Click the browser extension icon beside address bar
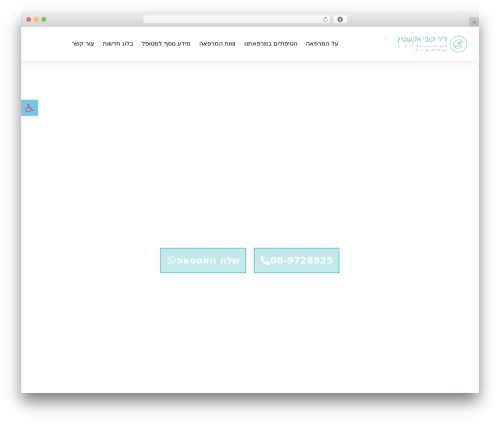 pyautogui.click(x=340, y=20)
